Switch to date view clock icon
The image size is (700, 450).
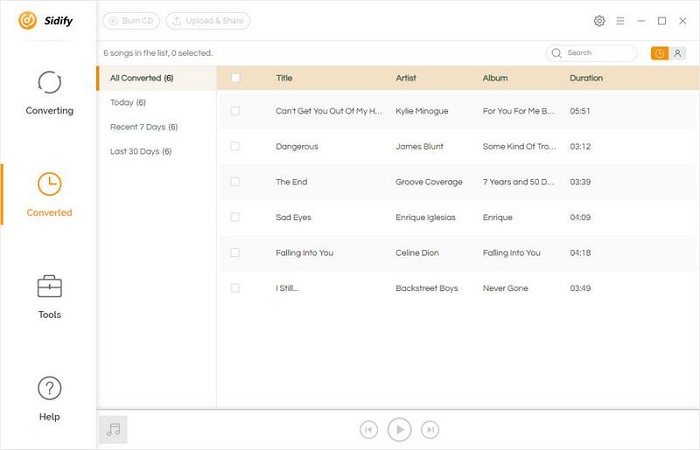pyautogui.click(x=659, y=54)
